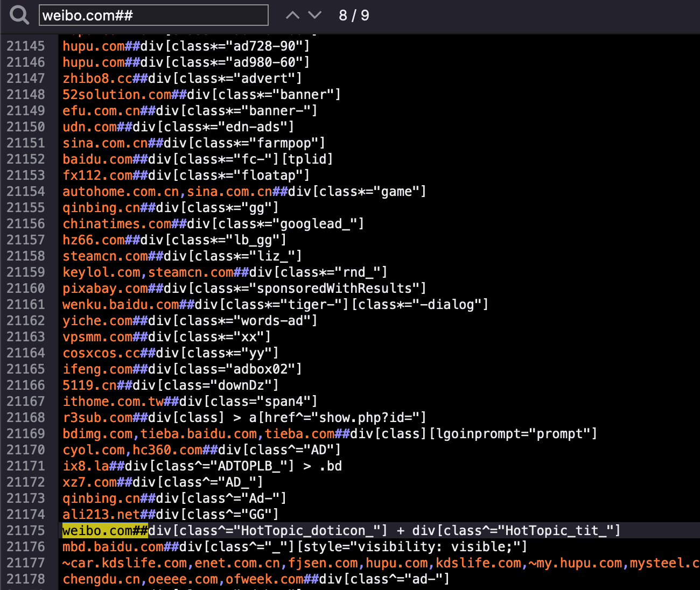Click the zhibo8.cc advert filter line

pos(183,78)
